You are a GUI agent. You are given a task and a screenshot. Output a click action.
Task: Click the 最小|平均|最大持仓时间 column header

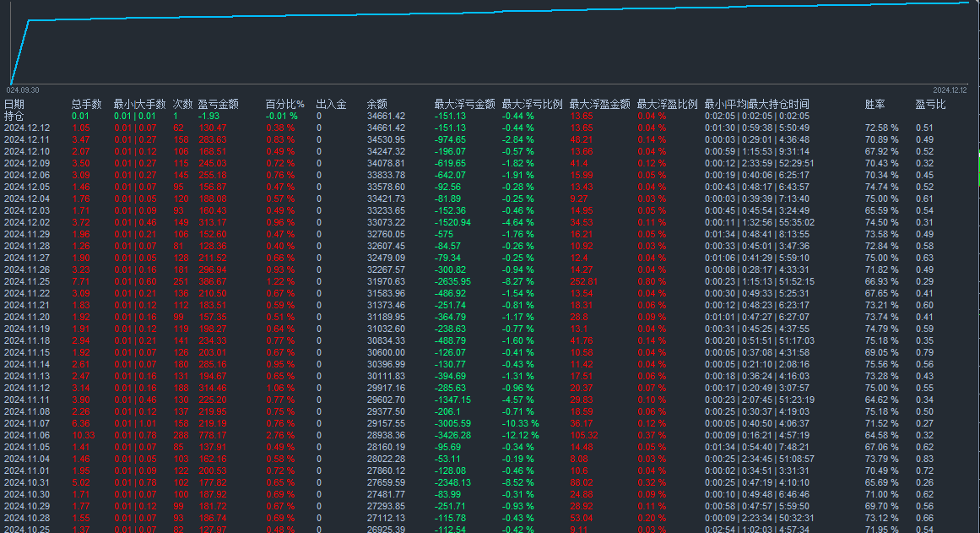[x=757, y=104]
